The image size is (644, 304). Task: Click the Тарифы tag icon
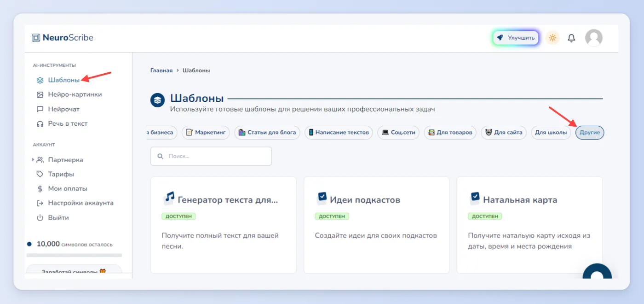[x=40, y=174]
